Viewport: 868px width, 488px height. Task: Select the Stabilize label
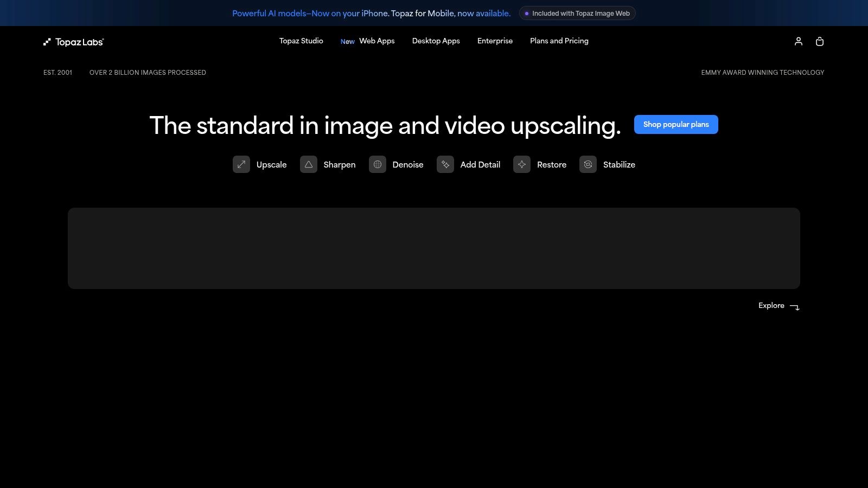pyautogui.click(x=619, y=164)
